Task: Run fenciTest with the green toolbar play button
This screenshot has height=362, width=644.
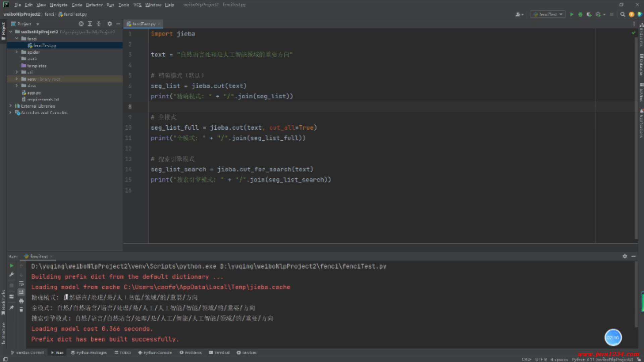Action: pyautogui.click(x=572, y=14)
